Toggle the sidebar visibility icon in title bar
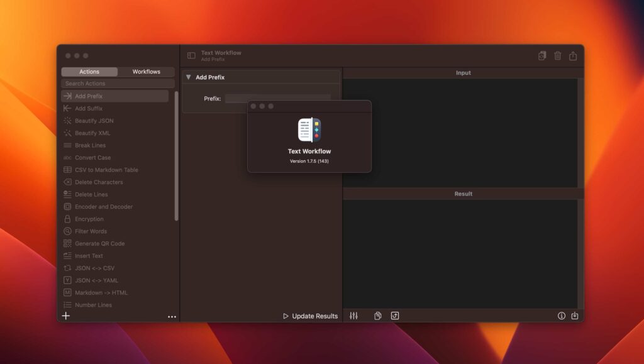The width and height of the screenshot is (644, 364). 191,55
